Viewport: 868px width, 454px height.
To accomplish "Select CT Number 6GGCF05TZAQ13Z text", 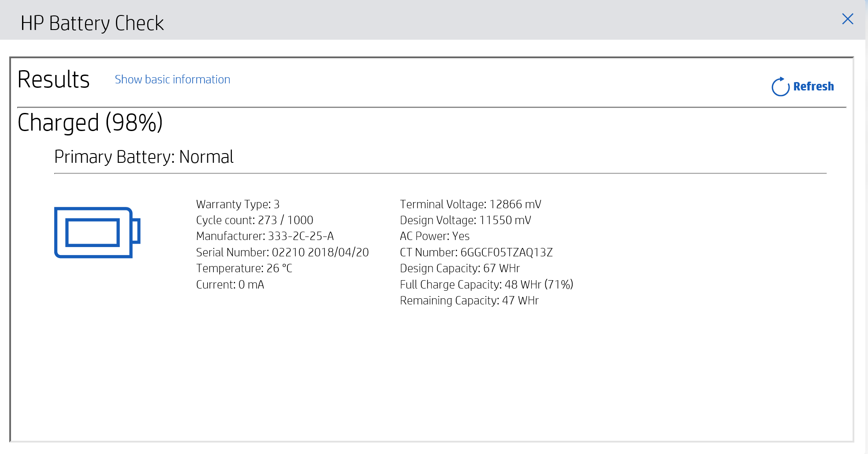I will click(x=476, y=252).
